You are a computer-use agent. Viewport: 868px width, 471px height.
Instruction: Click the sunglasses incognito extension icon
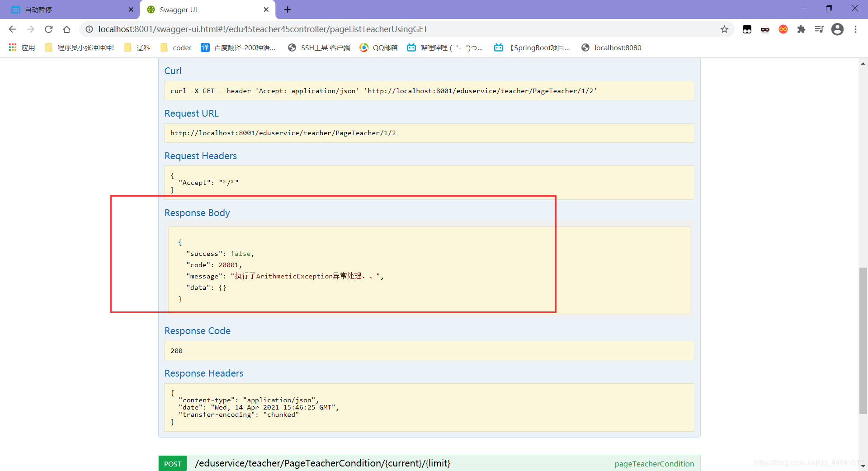coord(765,29)
